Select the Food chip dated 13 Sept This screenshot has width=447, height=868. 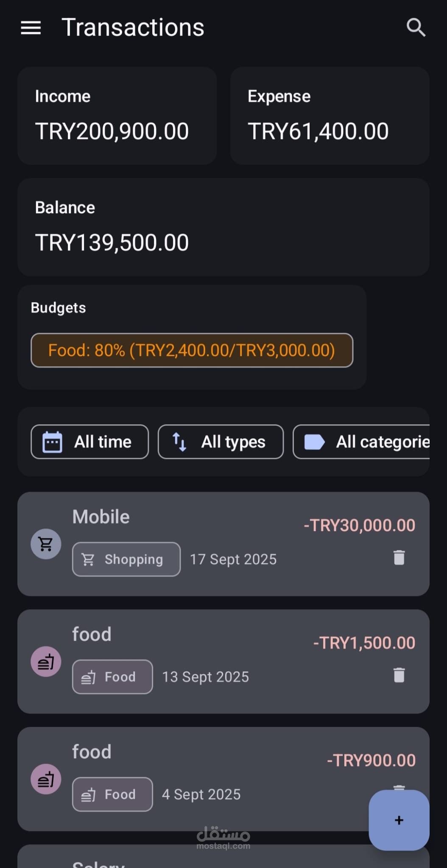[112, 677]
